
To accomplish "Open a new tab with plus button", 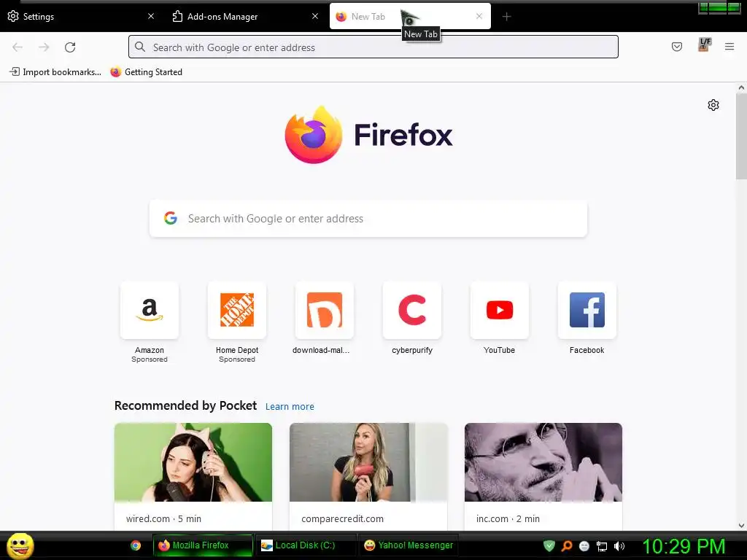I will [506, 17].
